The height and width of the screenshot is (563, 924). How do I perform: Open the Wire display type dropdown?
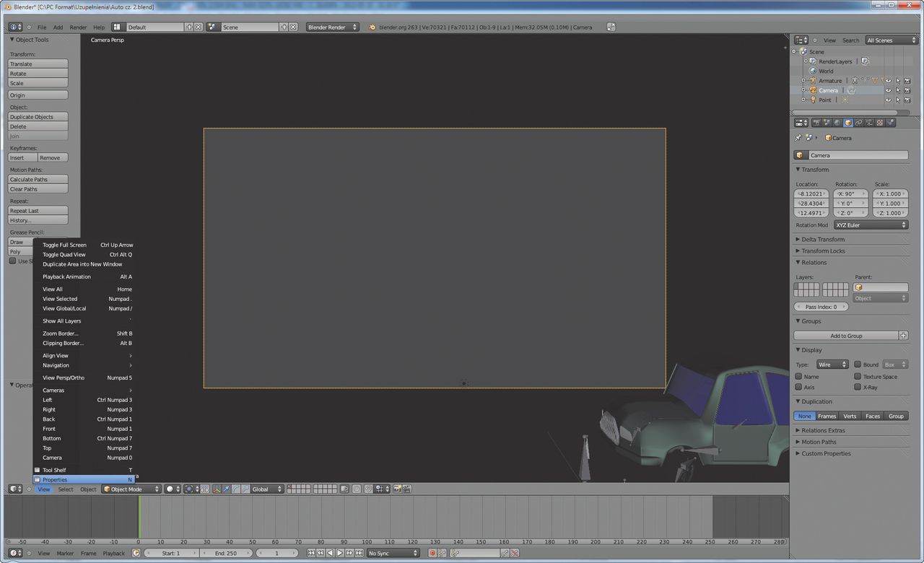click(x=832, y=365)
